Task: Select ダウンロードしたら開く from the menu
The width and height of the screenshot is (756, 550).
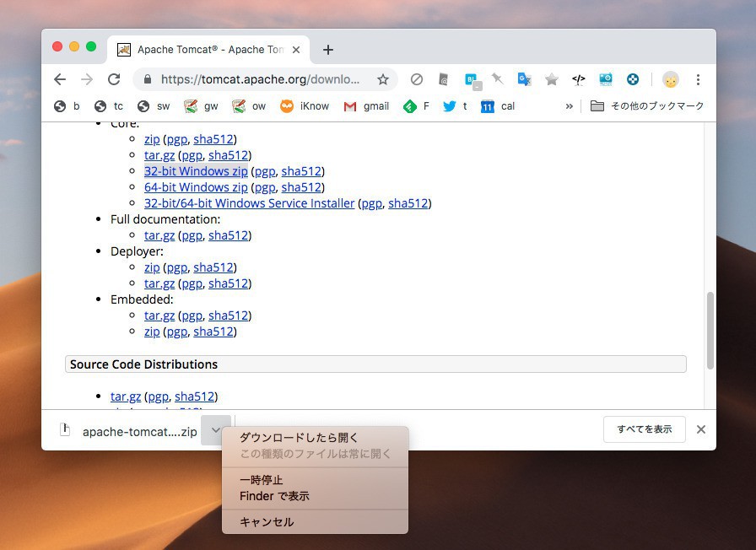Action: click(316, 438)
